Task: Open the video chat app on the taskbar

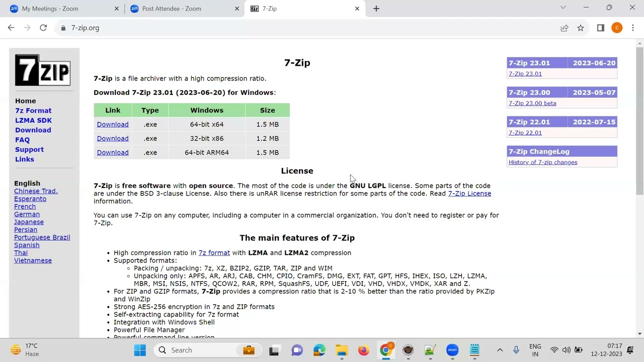Action: [x=297, y=350]
